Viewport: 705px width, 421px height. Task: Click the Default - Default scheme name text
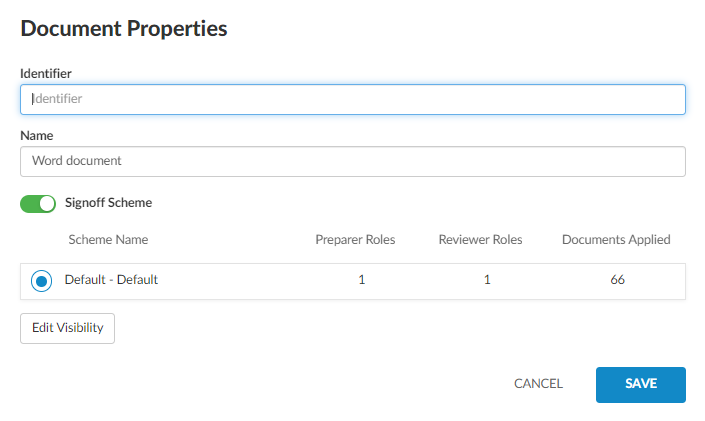[x=111, y=280]
